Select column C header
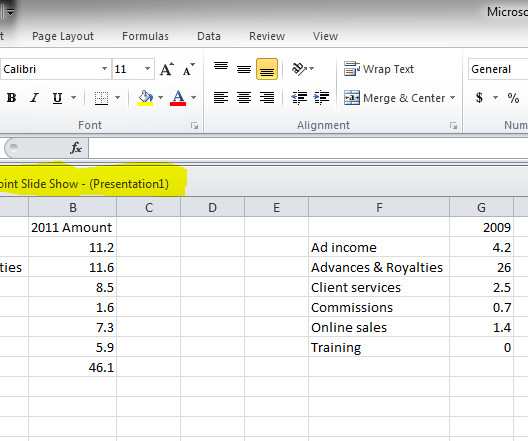The width and height of the screenshot is (528, 441). (x=148, y=207)
